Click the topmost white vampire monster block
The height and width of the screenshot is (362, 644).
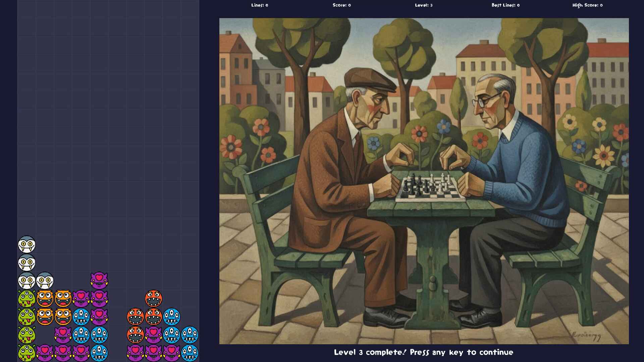tap(26, 244)
